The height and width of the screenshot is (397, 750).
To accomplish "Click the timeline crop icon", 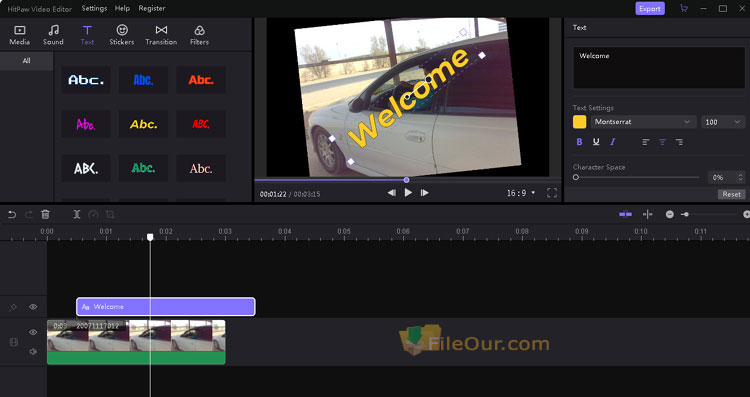I will [110, 215].
